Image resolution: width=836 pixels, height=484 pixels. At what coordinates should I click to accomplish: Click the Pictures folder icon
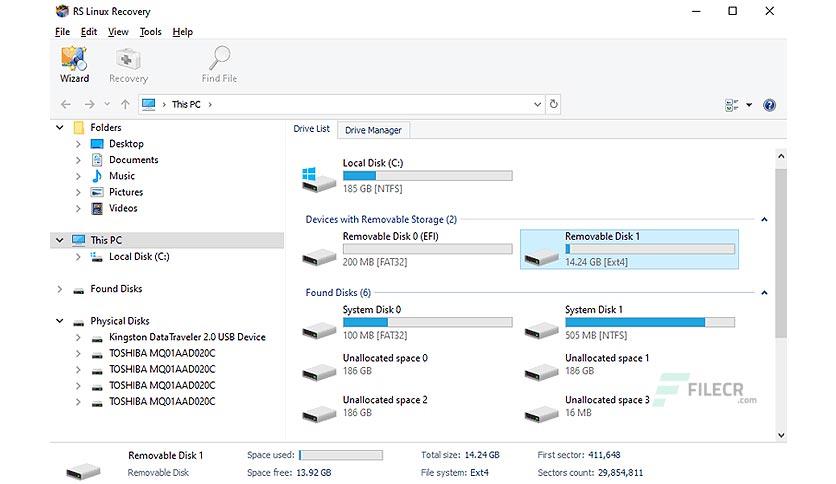pos(97,192)
